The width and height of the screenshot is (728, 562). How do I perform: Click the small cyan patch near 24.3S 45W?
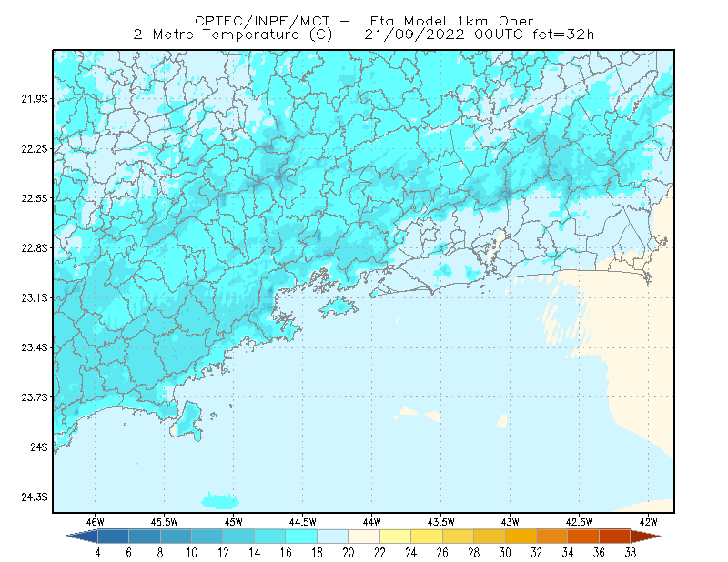[x=220, y=501]
